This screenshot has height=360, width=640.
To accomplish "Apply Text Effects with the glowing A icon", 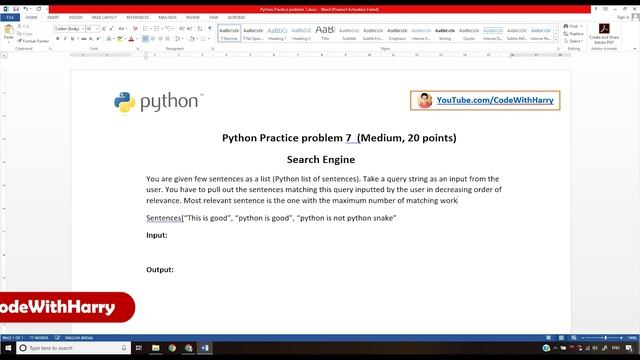I will [x=109, y=39].
